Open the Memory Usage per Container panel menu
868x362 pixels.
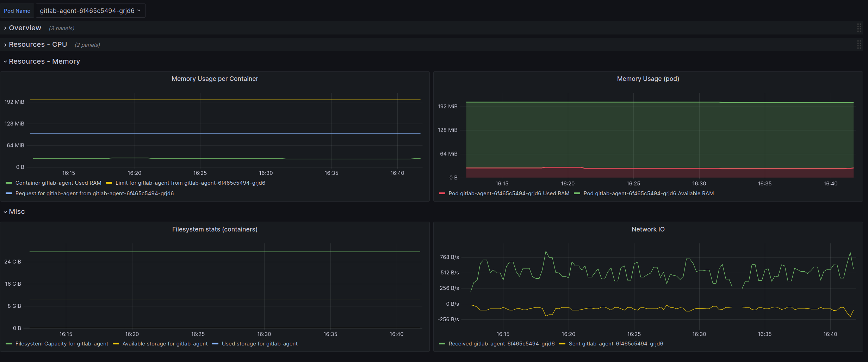(x=215, y=79)
